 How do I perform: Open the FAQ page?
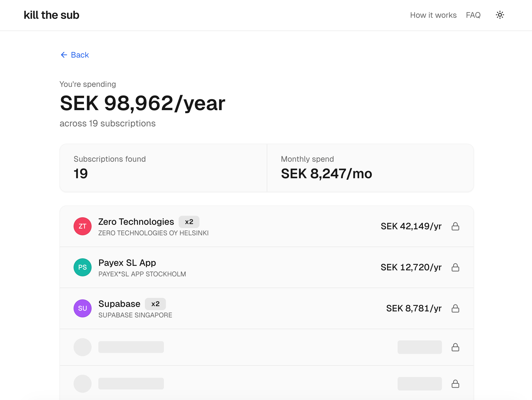coord(473,15)
